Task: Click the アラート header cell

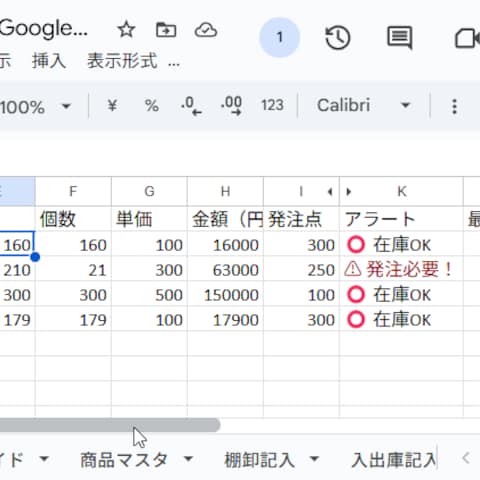Action: click(x=401, y=219)
